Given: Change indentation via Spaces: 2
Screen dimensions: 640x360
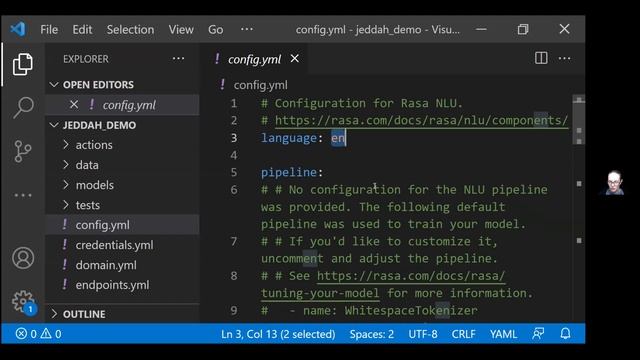Looking at the screenshot, I should (x=371, y=334).
